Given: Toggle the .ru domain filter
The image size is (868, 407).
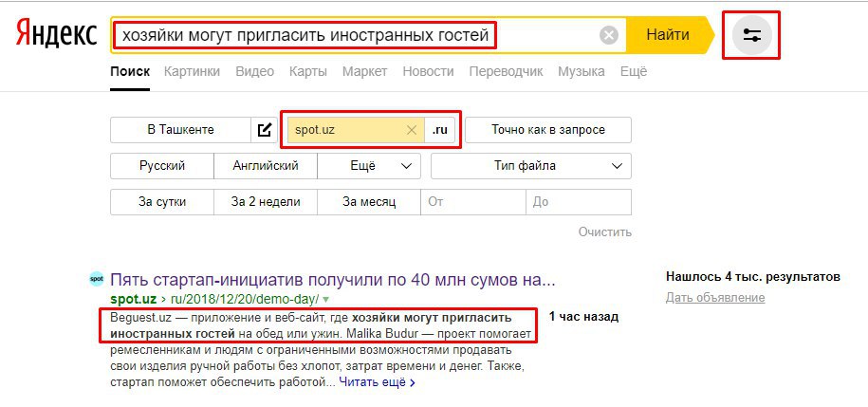Looking at the screenshot, I should (x=439, y=130).
